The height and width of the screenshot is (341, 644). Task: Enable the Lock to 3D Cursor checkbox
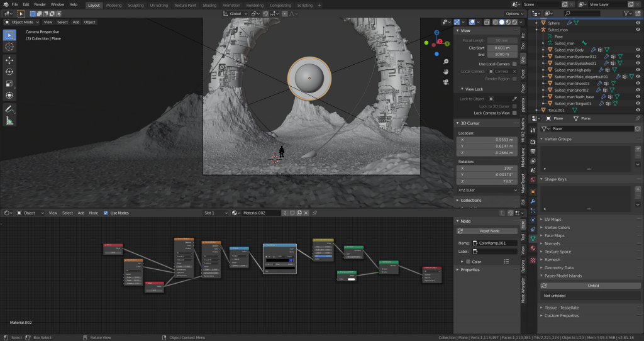[514, 106]
